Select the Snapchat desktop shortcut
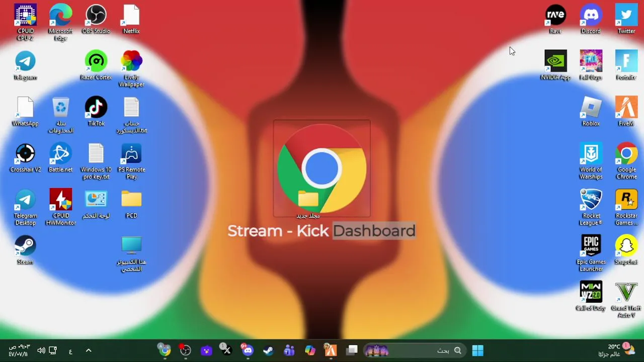The image size is (644, 362). click(626, 250)
